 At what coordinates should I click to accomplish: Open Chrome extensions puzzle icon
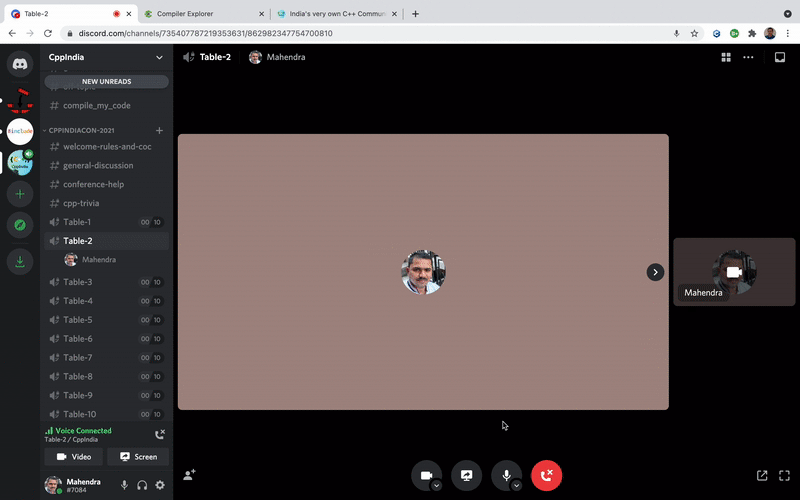coord(752,33)
